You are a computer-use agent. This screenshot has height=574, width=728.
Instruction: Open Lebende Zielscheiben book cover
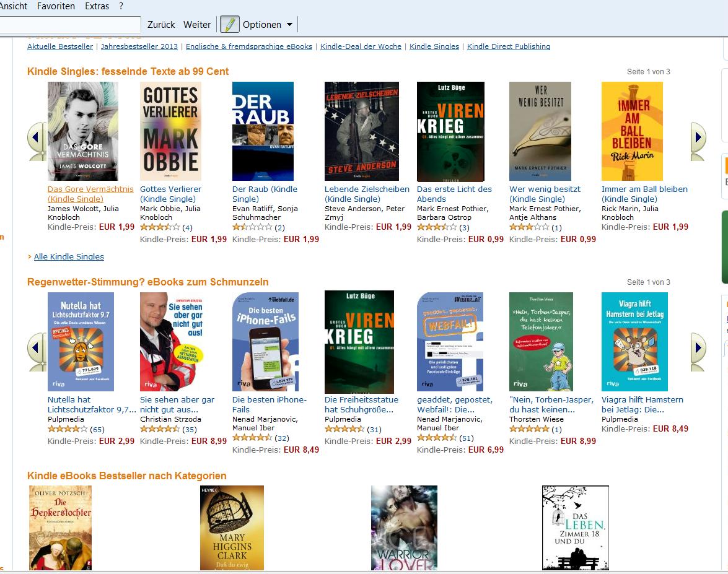coord(362,131)
